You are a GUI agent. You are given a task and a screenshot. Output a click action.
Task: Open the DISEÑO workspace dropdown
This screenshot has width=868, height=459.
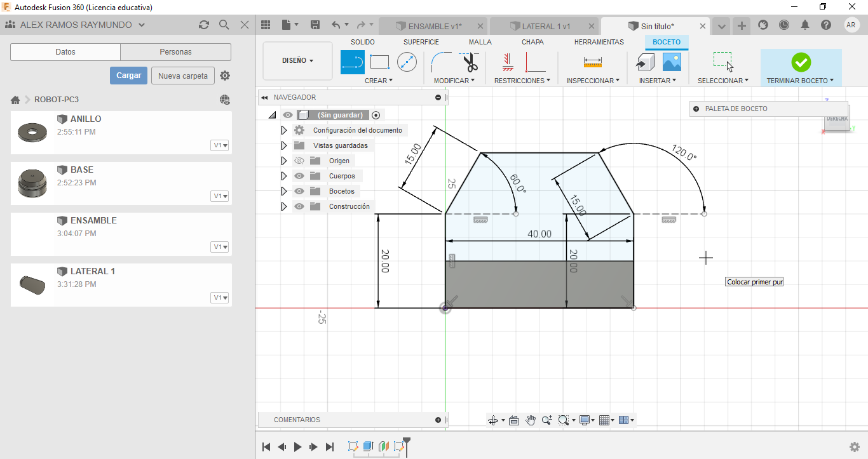pos(297,61)
